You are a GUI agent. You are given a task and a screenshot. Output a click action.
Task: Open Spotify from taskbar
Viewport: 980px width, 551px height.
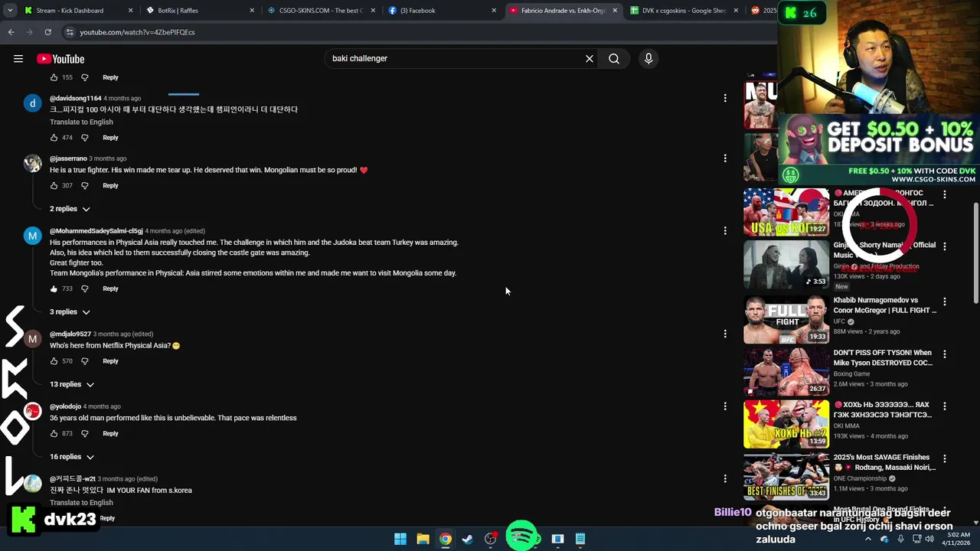coord(523,536)
